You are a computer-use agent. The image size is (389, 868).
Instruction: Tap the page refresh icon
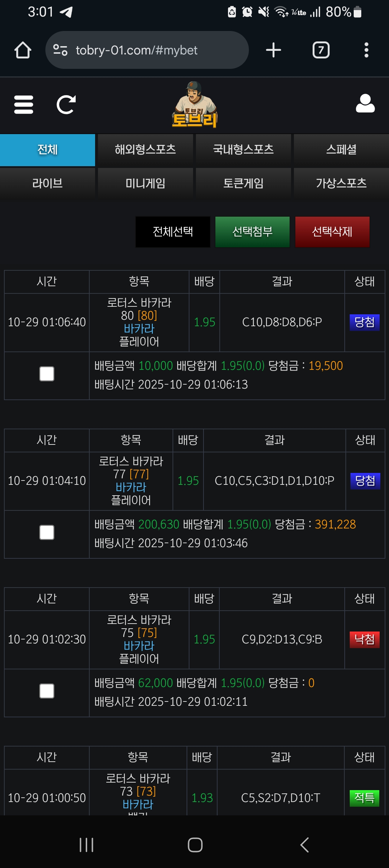(x=66, y=105)
